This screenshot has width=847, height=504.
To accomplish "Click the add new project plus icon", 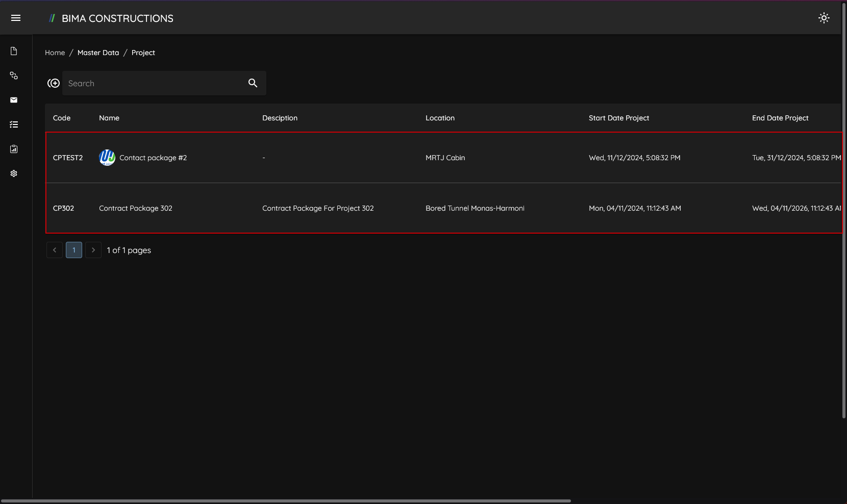I will [54, 83].
